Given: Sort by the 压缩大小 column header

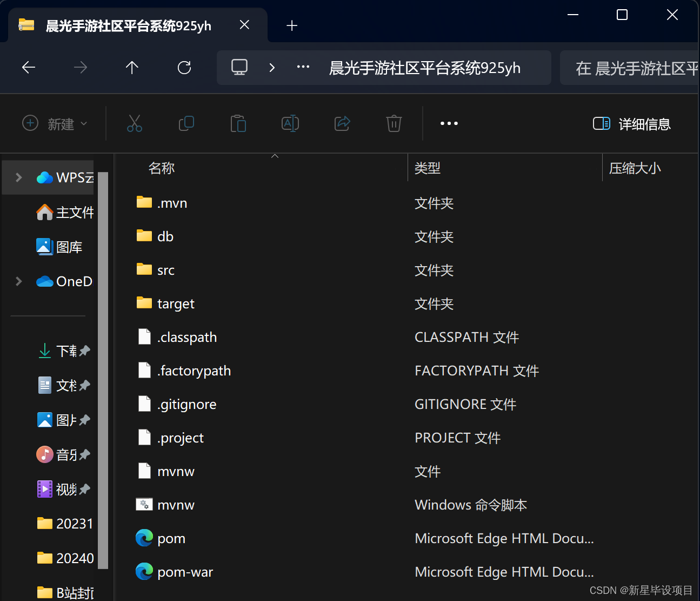Looking at the screenshot, I should 635,168.
